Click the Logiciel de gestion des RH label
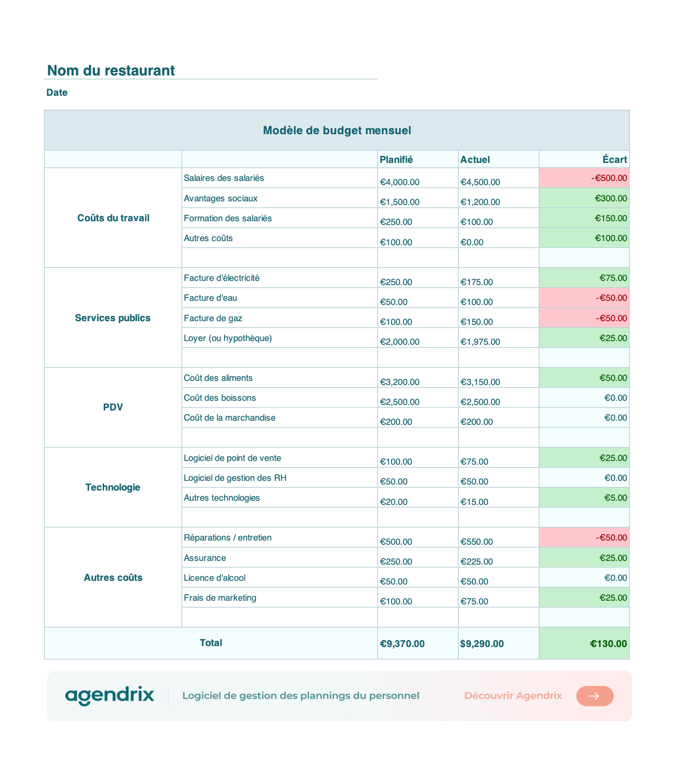This screenshot has width=674, height=784. click(235, 478)
